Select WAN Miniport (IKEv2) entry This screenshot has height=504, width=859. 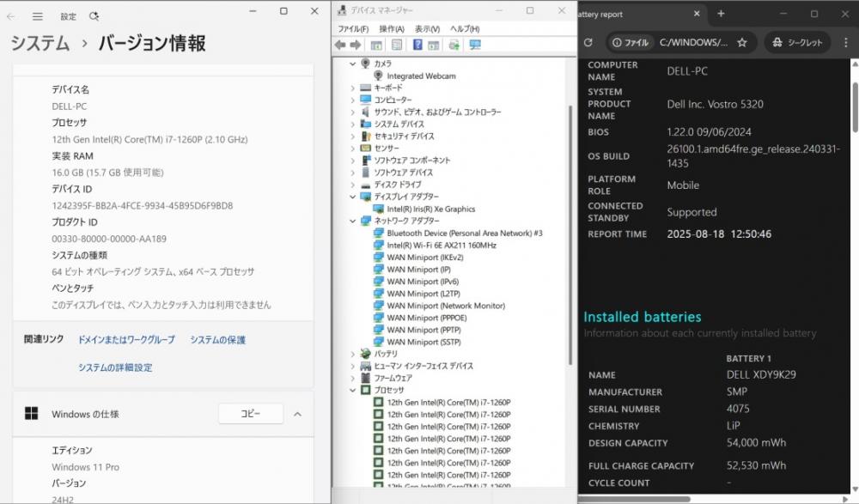(425, 258)
